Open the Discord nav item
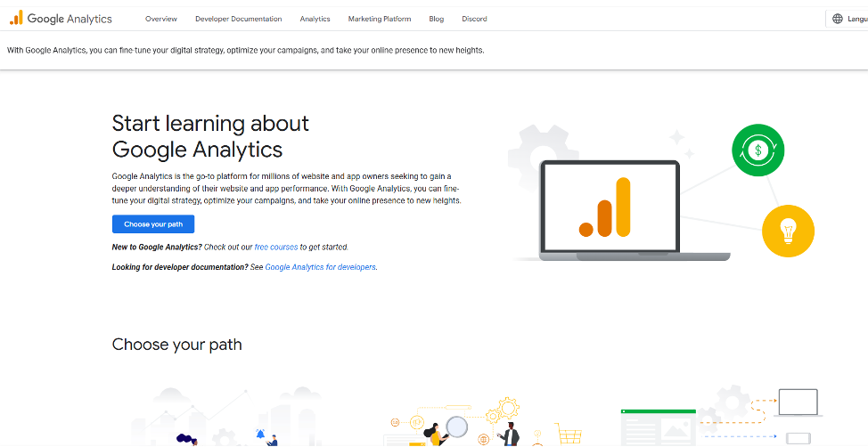This screenshot has height=447, width=868. tap(474, 19)
